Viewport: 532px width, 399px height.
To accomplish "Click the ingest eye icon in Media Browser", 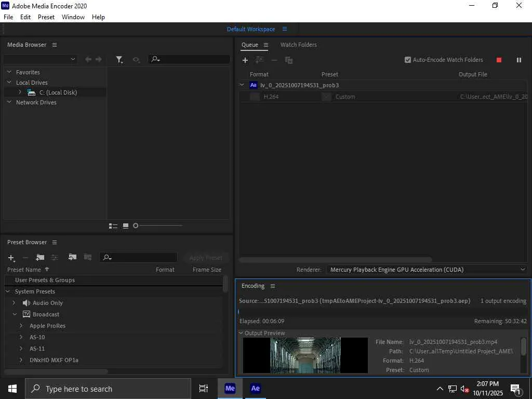I will pos(137,60).
